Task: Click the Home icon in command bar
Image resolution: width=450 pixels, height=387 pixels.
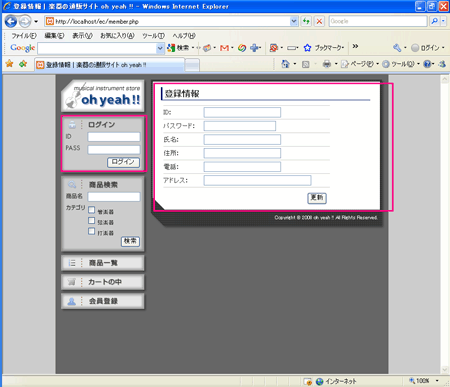Action: [285, 64]
